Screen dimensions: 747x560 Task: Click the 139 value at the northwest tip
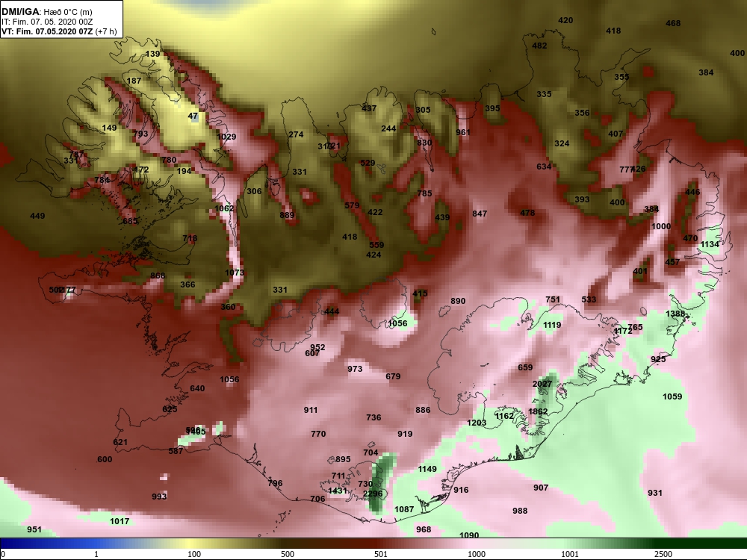(152, 54)
